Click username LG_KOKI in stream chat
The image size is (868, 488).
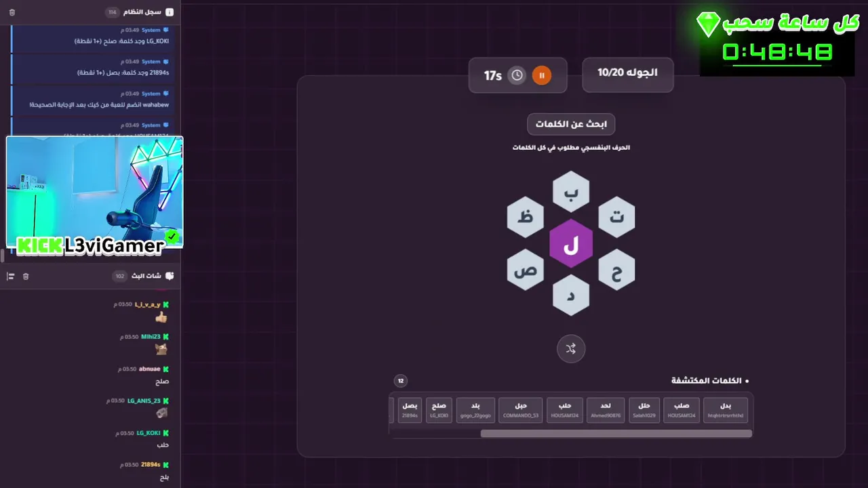(149, 432)
